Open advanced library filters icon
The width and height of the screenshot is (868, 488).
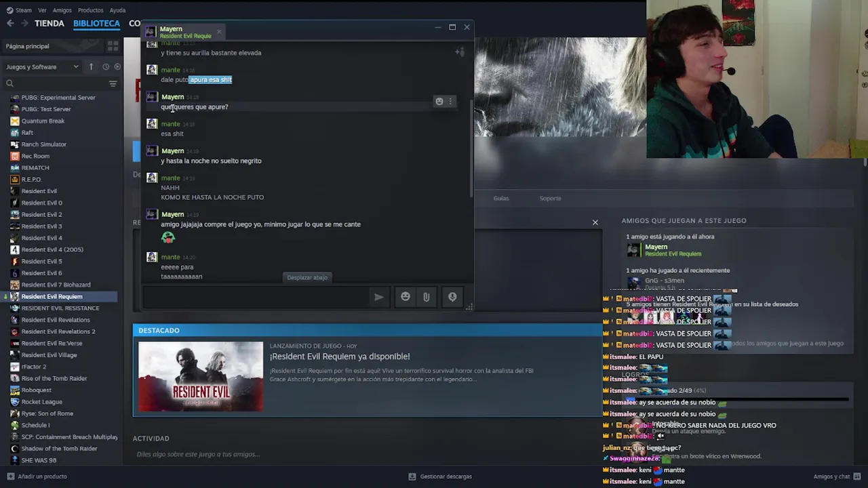tap(113, 83)
